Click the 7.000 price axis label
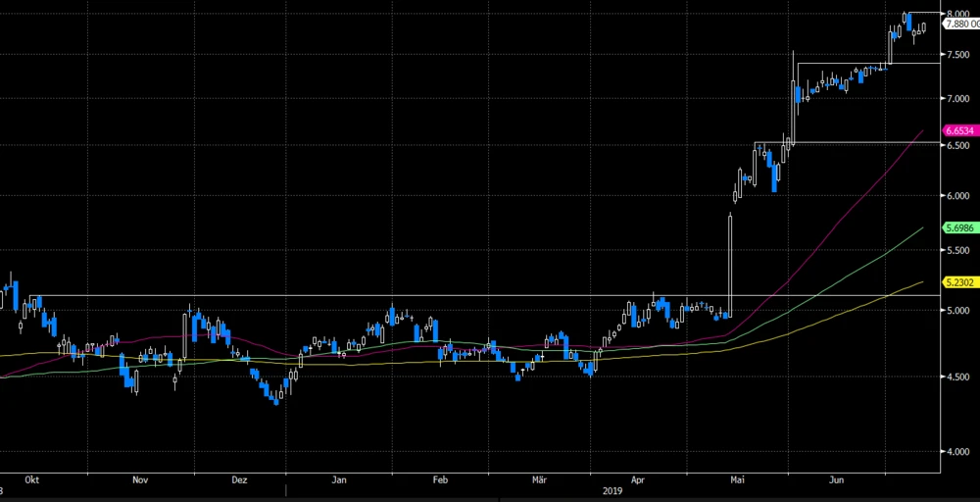This screenshot has height=502, width=980. pyautogui.click(x=957, y=98)
